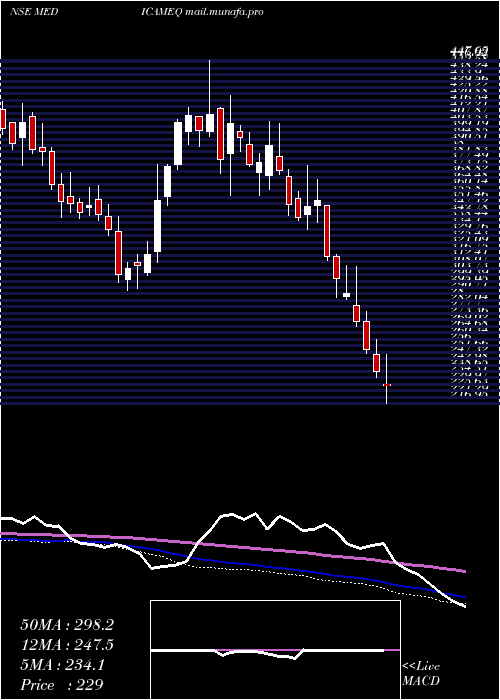This screenshot has height=700, width=500.
Task: Click the <<Live MACD label
Action: pyautogui.click(x=421, y=674)
